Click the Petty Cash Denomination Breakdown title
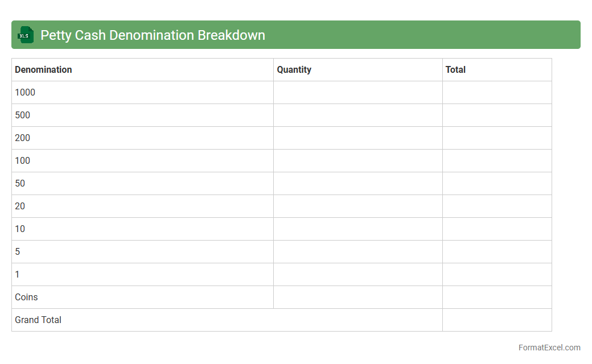 153,35
